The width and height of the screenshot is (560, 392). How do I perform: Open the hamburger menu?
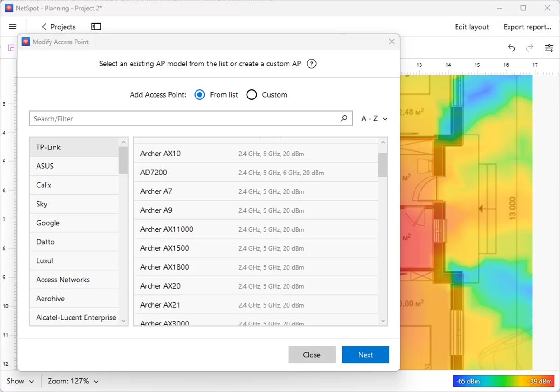point(12,27)
